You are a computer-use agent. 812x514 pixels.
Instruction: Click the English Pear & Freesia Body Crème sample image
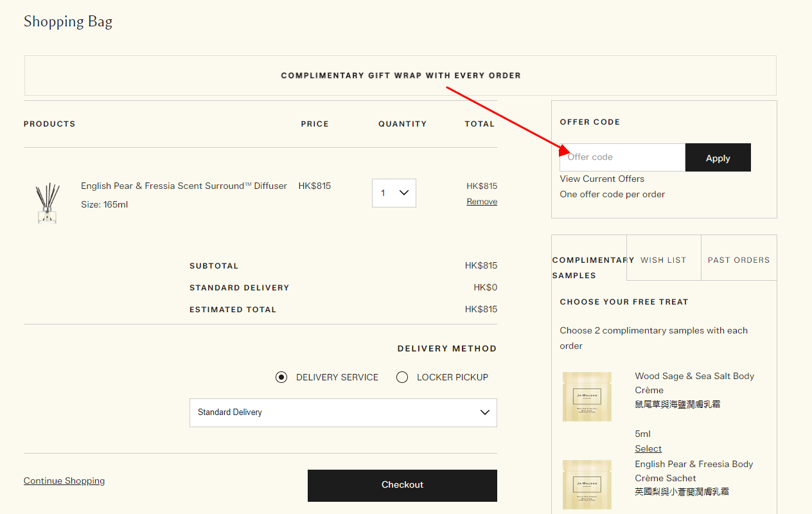click(x=587, y=484)
